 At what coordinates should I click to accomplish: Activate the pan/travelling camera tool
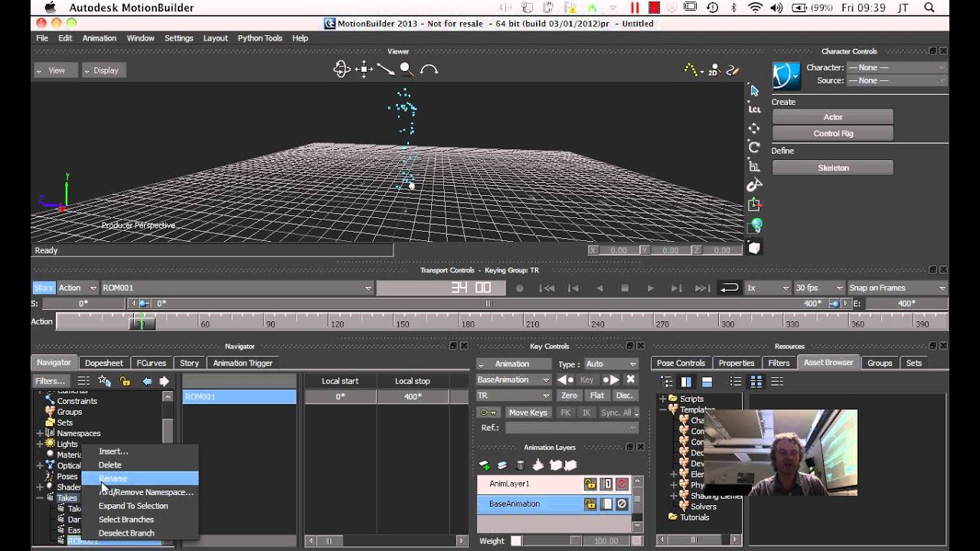tap(364, 70)
